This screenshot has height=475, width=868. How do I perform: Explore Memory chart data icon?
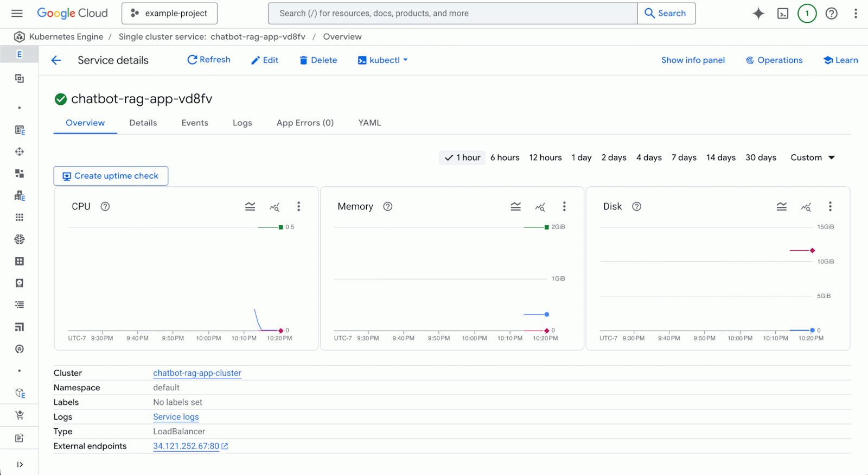pyautogui.click(x=540, y=207)
